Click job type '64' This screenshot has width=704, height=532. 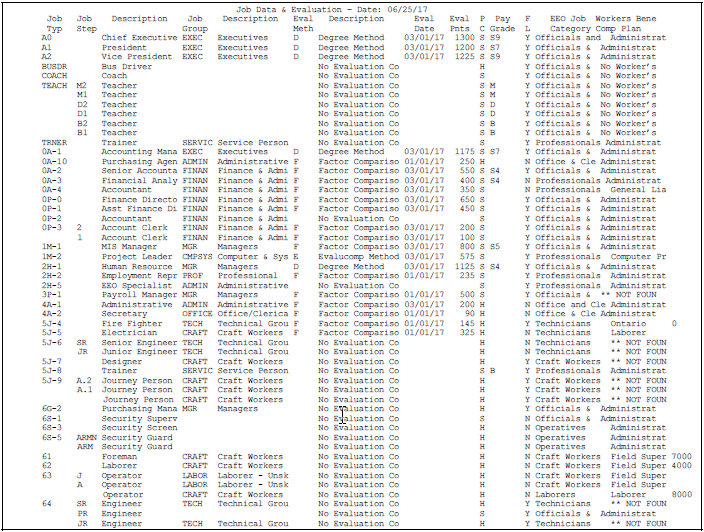point(47,504)
